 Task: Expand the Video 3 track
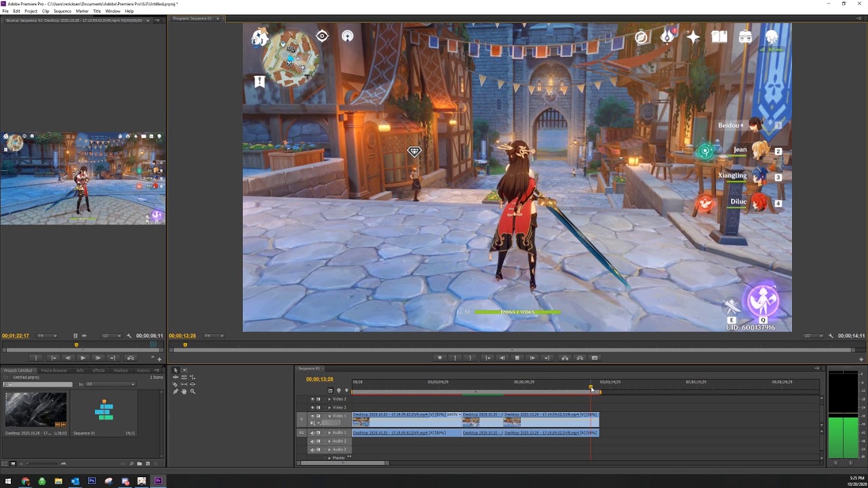330,399
